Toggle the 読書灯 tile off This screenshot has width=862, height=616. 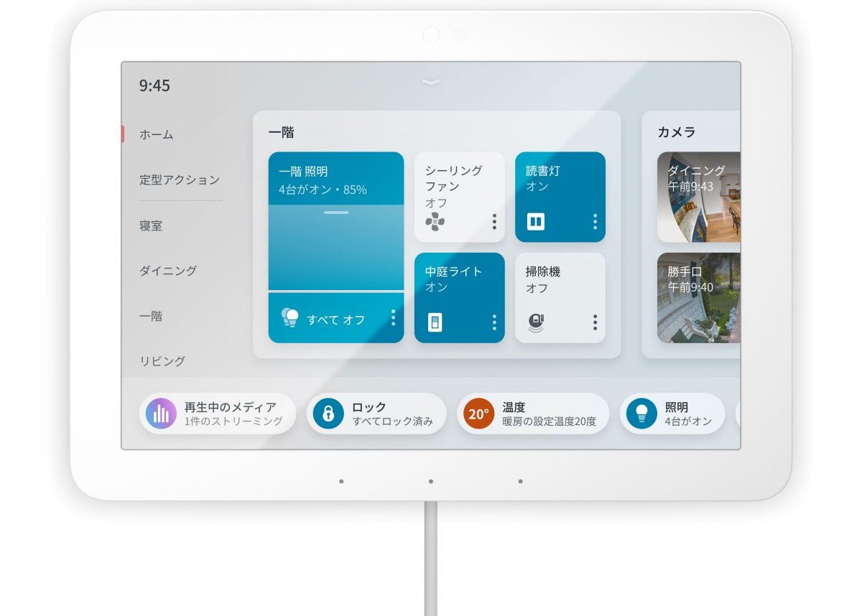tap(560, 197)
